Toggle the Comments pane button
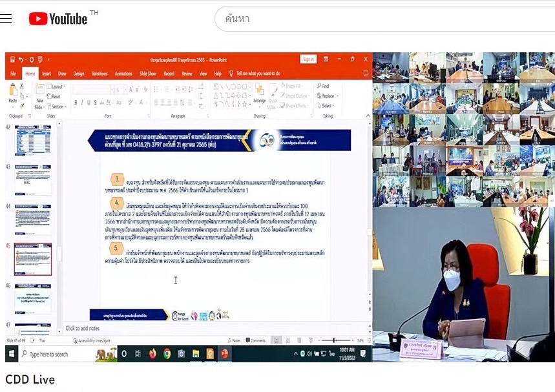 pos(256,341)
